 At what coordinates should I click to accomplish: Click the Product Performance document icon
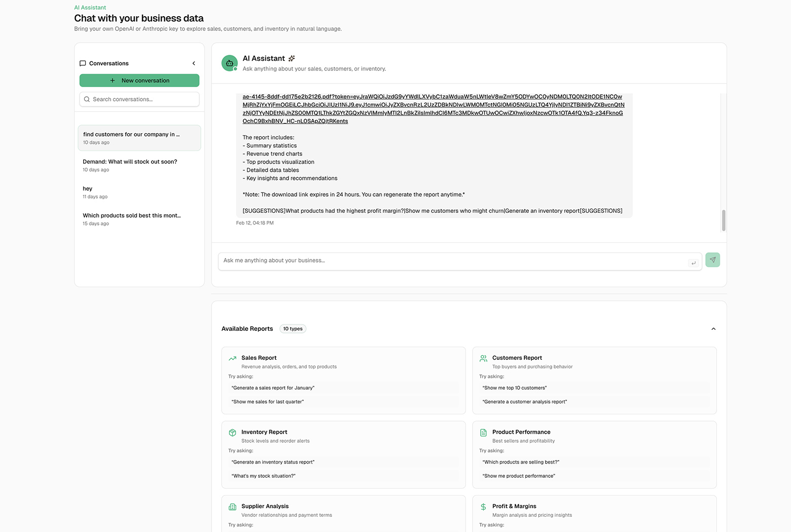point(483,432)
